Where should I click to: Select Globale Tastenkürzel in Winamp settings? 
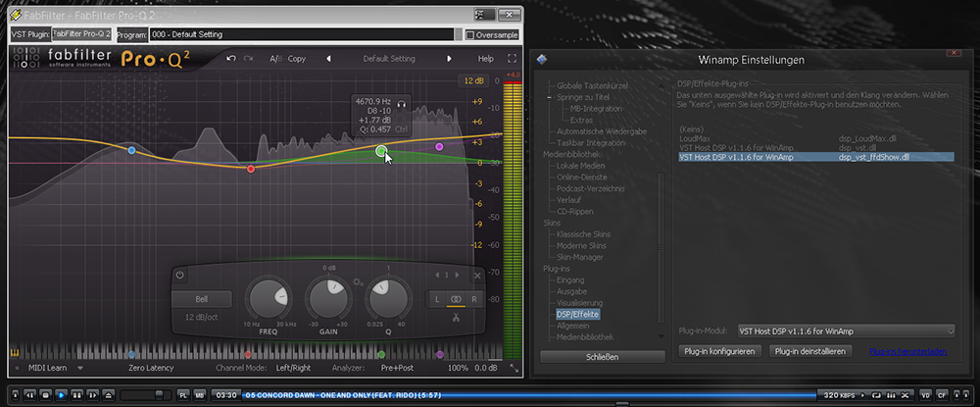pyautogui.click(x=592, y=85)
